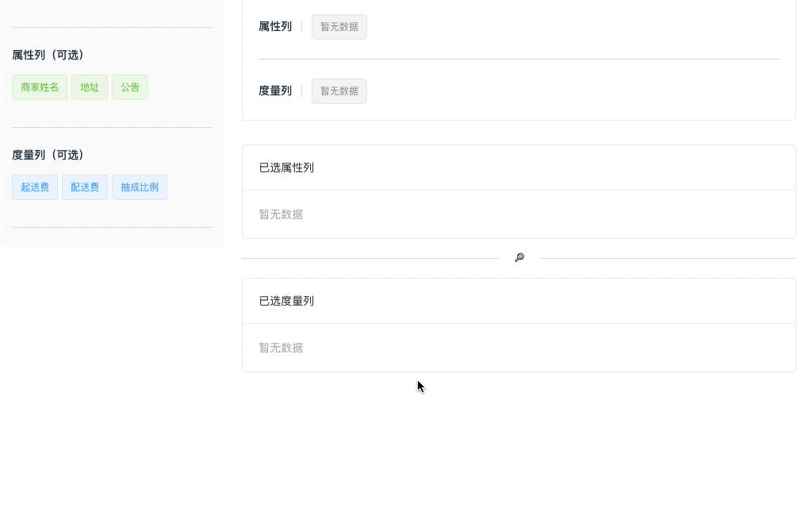This screenshot has height=508, width=812.
Task: Click the 度量列 label in right panel
Action: click(x=274, y=90)
